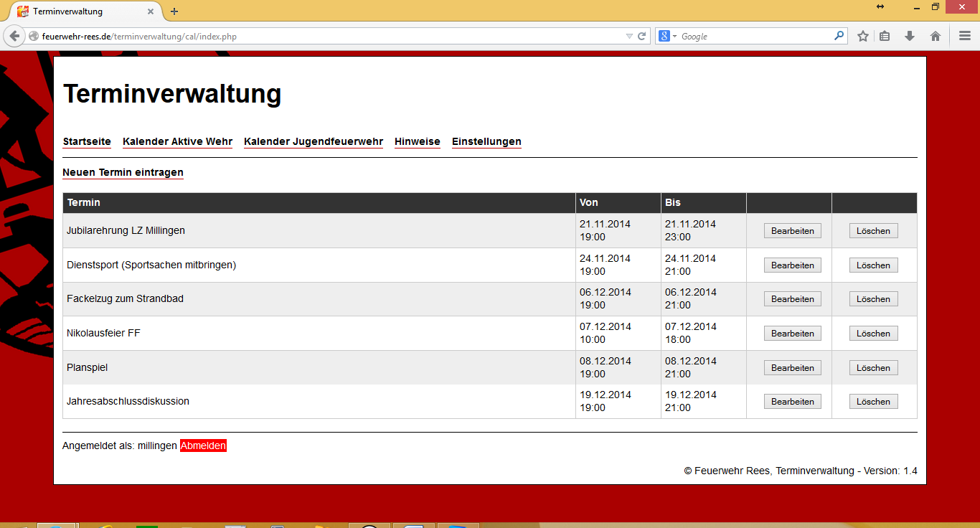This screenshot has height=528, width=980.
Task: Open the downloads arrow icon
Action: [x=910, y=36]
